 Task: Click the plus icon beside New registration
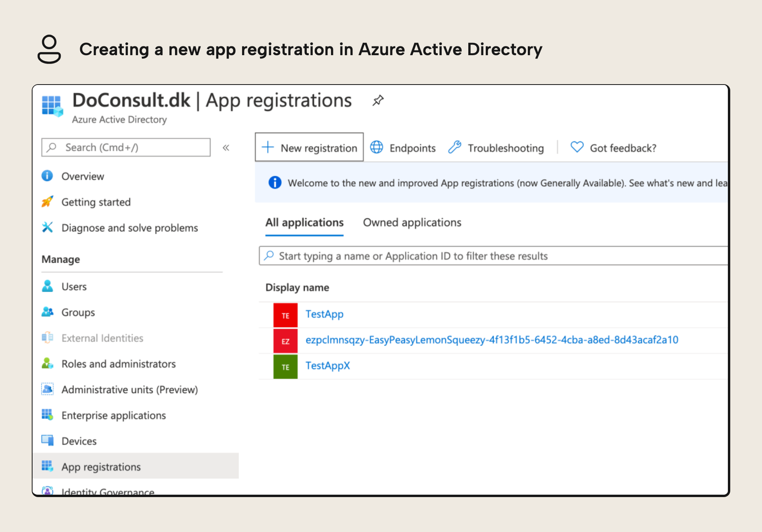(268, 147)
